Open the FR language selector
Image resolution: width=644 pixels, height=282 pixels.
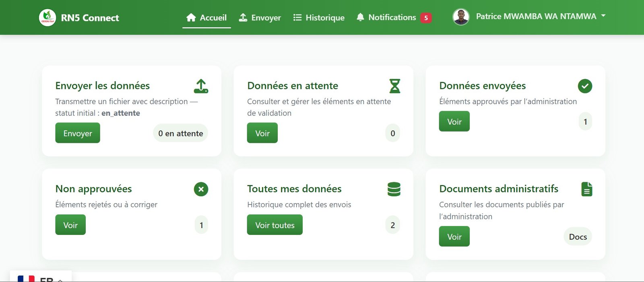(x=40, y=278)
